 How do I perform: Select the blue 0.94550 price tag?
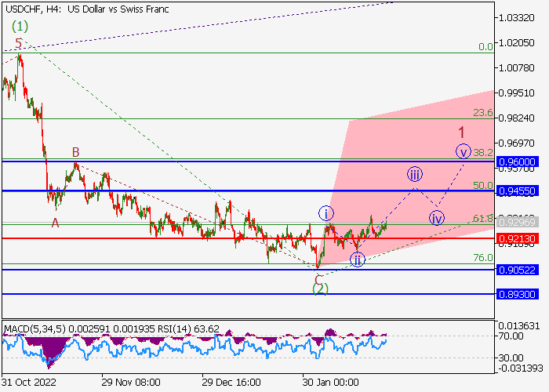(x=517, y=191)
